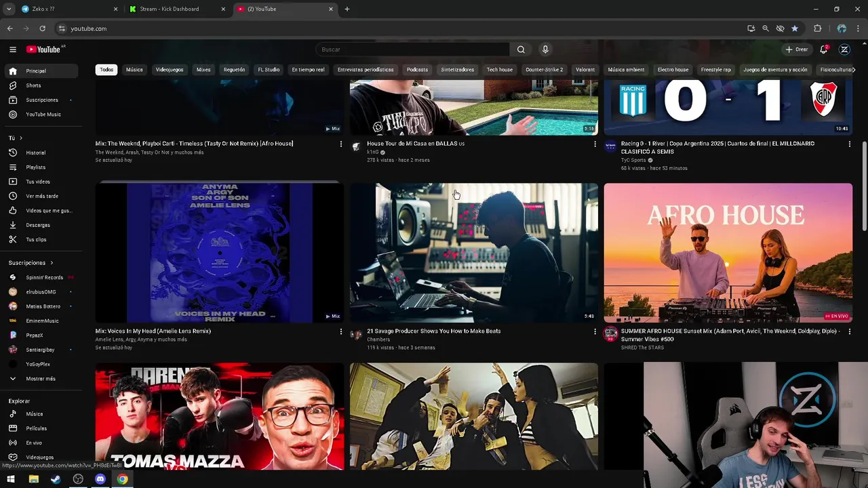The height and width of the screenshot is (488, 868).
Task: Select the Música filter chip
Action: [x=134, y=70]
